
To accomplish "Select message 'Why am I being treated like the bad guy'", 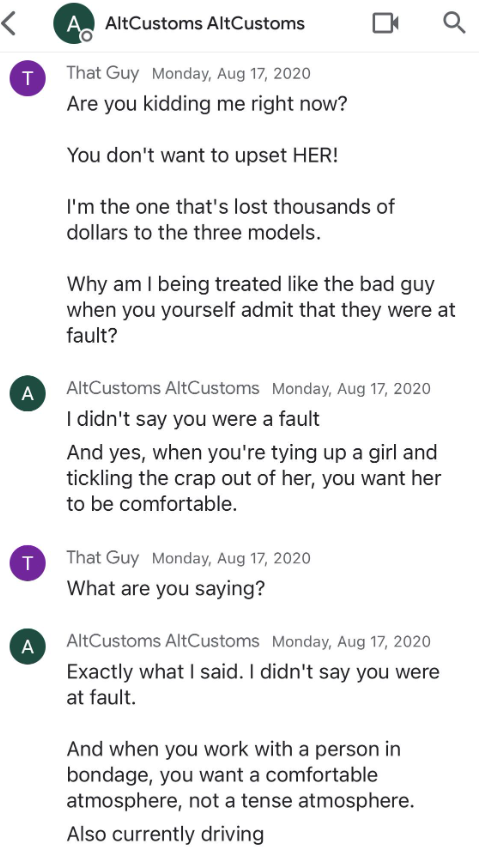I will [x=261, y=310].
